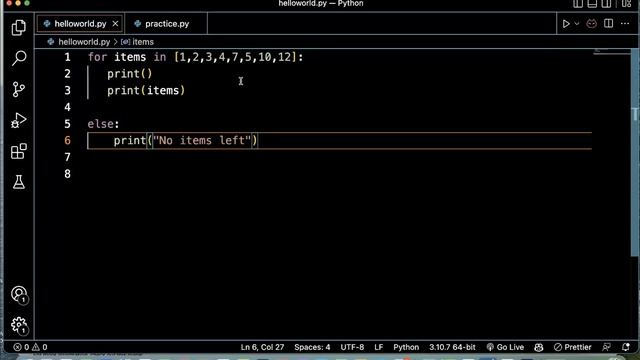Screen dimensions: 640x360
Task: Toggle the bottom panel layout icon
Action: (x=592, y=4)
